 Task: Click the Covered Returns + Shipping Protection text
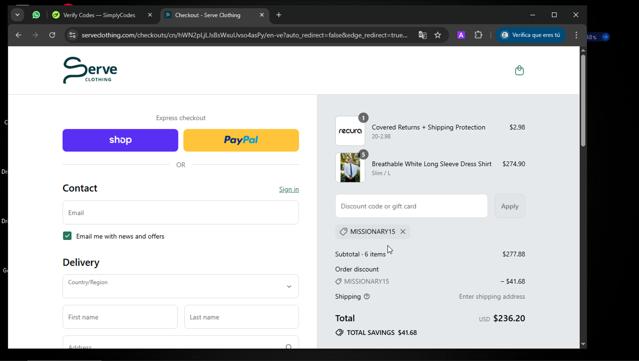tap(428, 127)
